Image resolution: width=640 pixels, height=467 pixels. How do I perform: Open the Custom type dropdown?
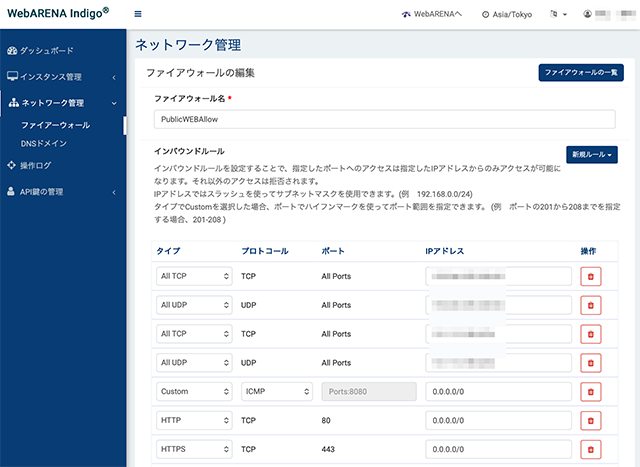click(x=194, y=392)
